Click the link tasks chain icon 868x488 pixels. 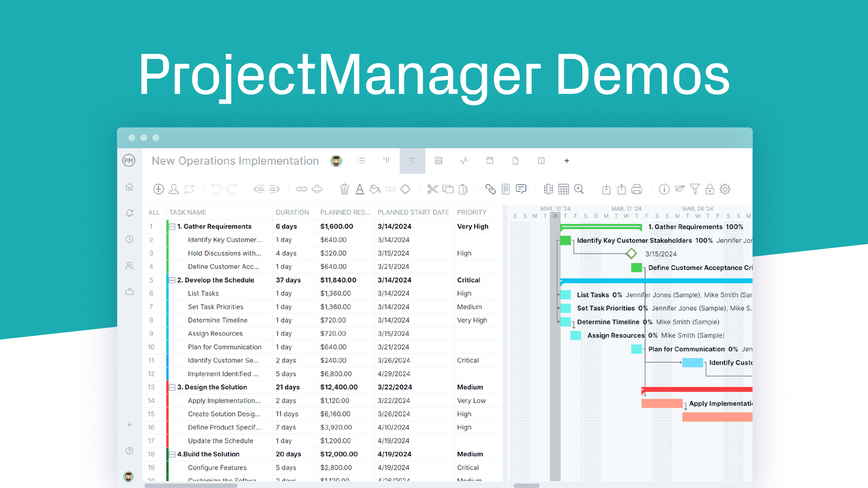pyautogui.click(x=301, y=189)
